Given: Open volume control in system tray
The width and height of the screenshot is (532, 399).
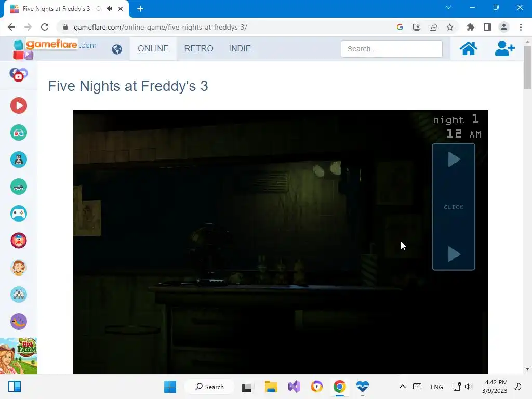Looking at the screenshot, I should click(x=469, y=387).
